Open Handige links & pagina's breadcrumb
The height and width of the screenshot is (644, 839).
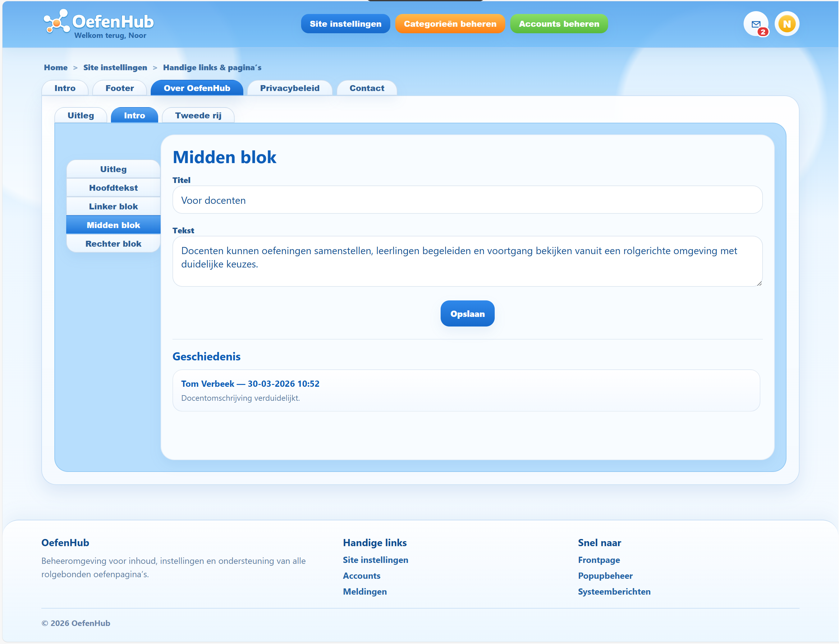[x=212, y=67]
